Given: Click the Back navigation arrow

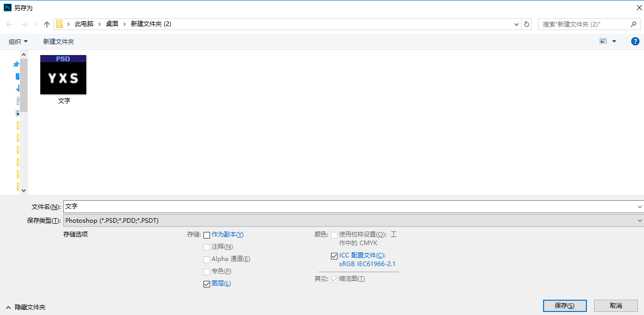Looking at the screenshot, I should [10, 24].
